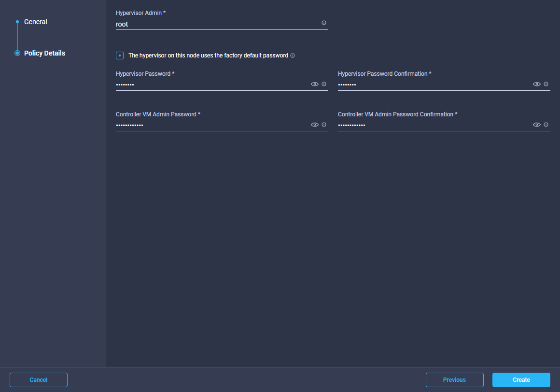560x392 pixels.
Task: Show Controller VM Admin Password with eye icon
Action: tap(315, 125)
